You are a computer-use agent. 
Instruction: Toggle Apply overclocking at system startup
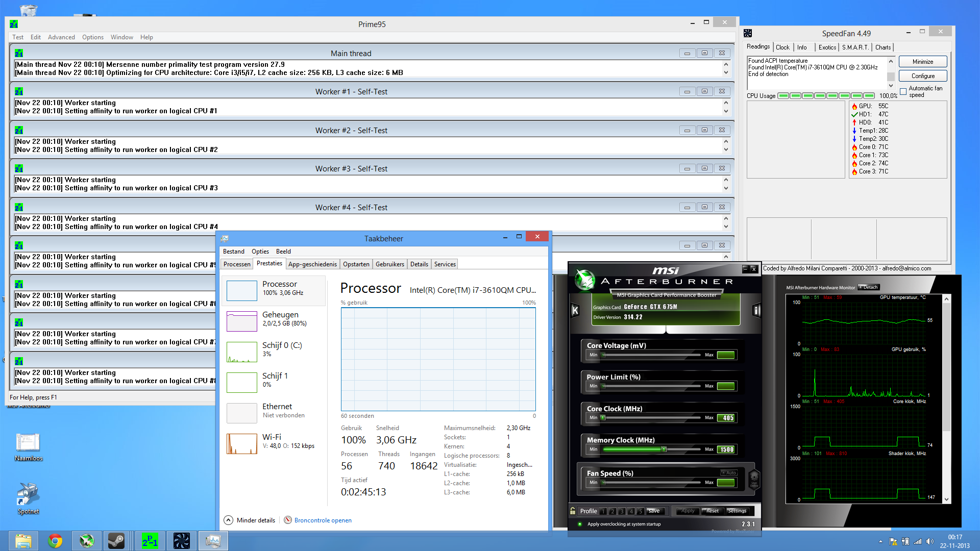pos(580,524)
